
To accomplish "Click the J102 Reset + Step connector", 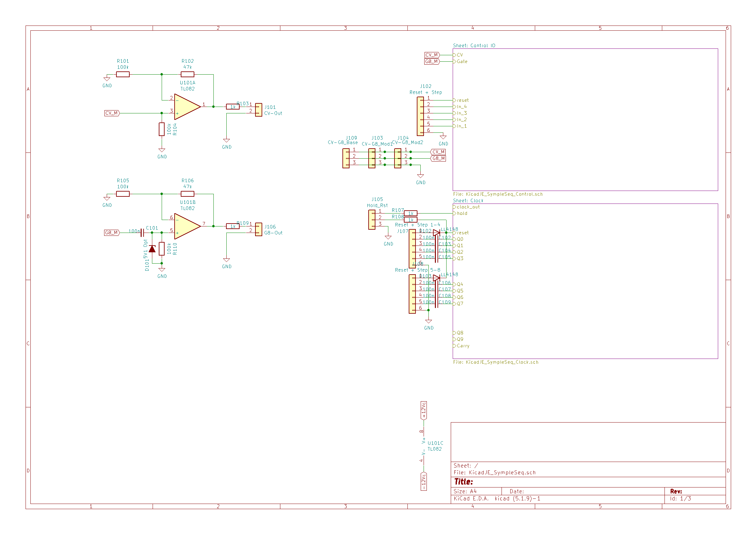I will (420, 116).
